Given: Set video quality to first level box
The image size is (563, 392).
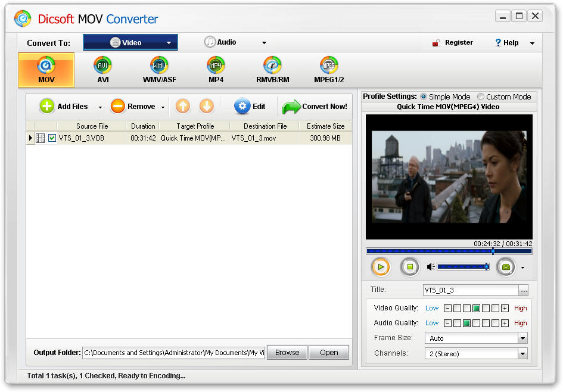Looking at the screenshot, I should (457, 309).
